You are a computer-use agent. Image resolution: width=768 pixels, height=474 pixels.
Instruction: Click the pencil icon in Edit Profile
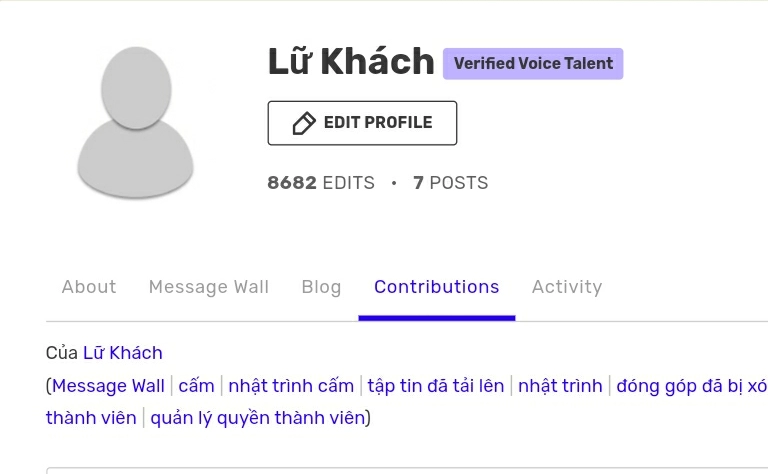click(x=303, y=123)
